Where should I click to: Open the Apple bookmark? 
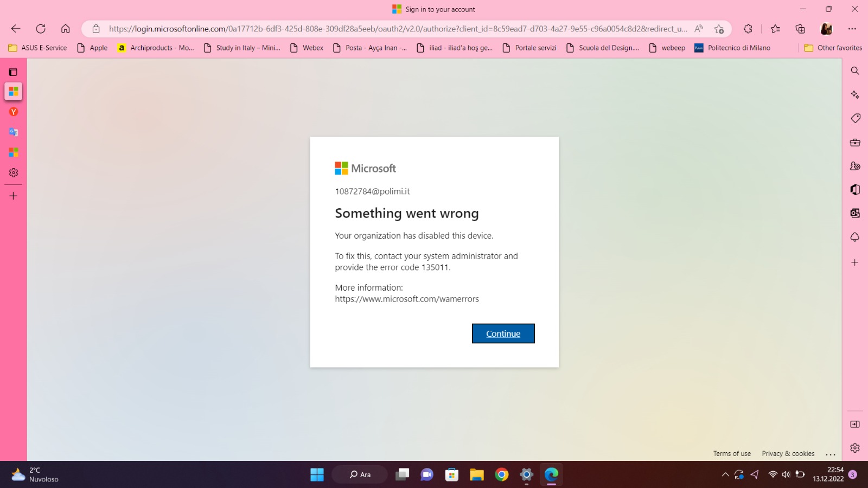92,48
